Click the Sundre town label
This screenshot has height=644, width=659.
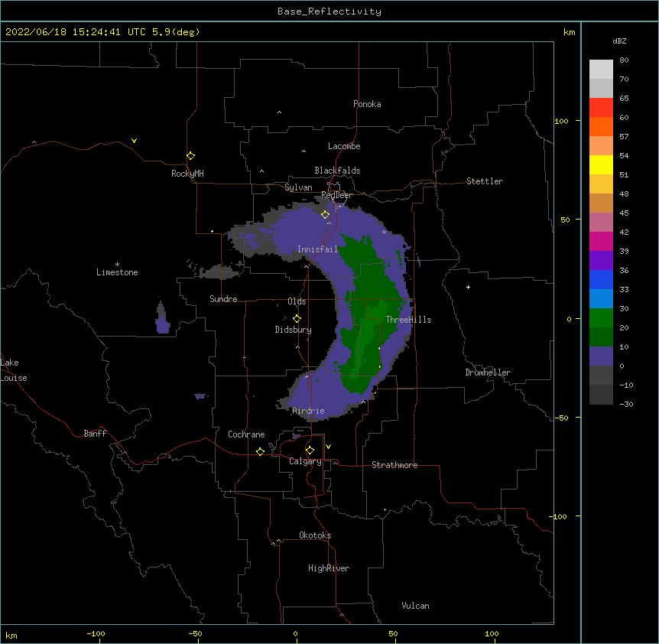[x=223, y=299]
